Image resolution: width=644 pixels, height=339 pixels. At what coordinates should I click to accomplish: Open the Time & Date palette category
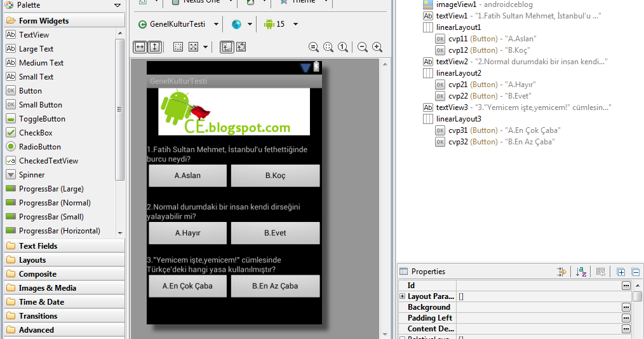(65, 302)
